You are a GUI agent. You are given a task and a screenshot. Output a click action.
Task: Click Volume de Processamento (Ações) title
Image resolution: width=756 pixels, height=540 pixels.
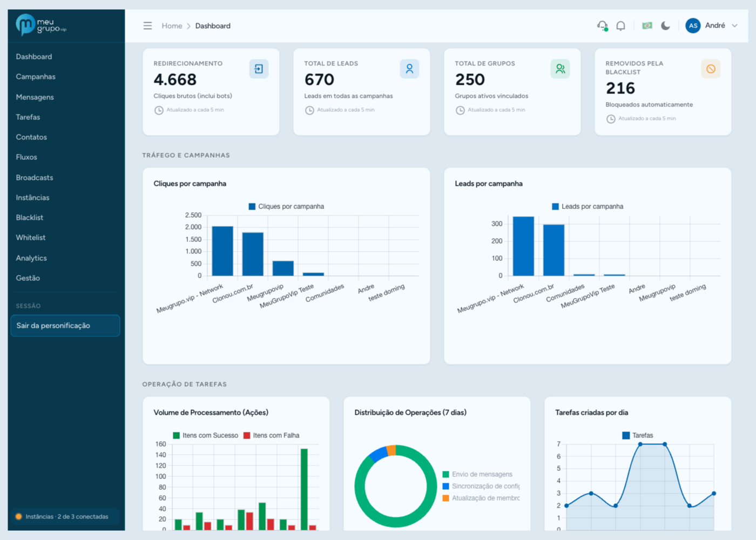211,413
